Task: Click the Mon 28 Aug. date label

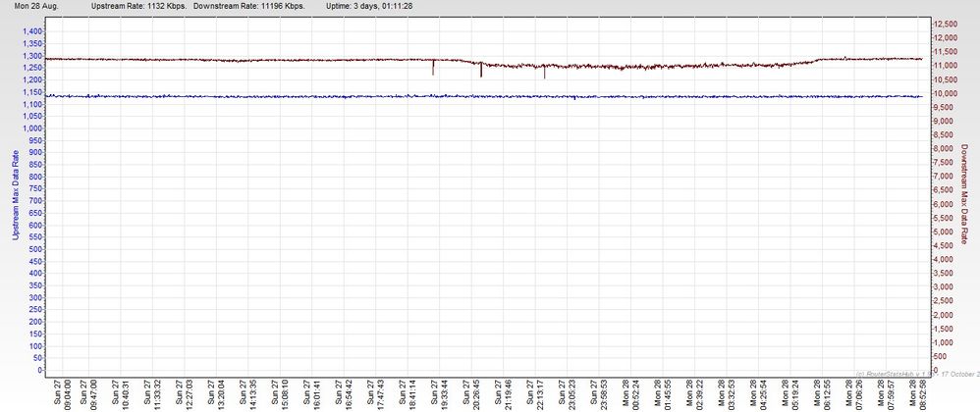Action: click(x=34, y=6)
